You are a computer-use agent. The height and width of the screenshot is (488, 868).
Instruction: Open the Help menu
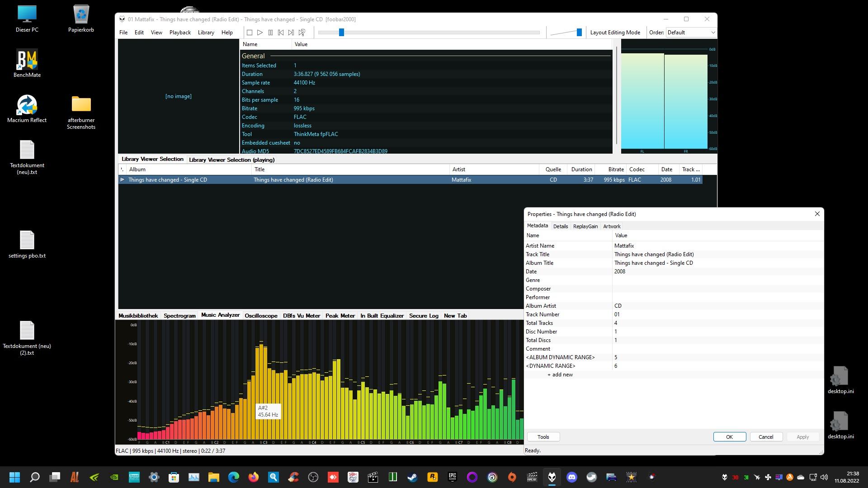click(x=227, y=33)
